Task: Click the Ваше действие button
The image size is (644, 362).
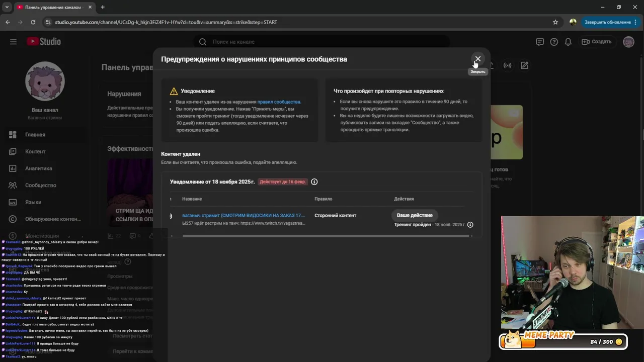Action: [415, 215]
